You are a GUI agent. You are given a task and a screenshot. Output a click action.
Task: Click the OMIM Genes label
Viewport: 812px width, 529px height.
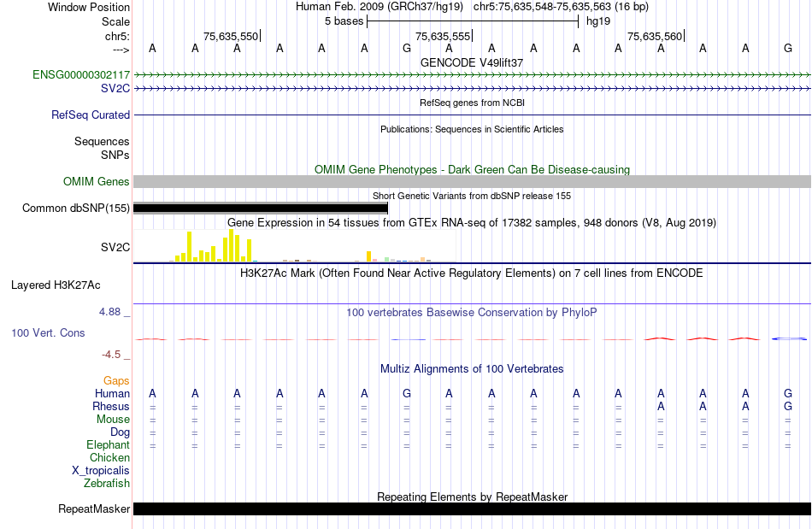[x=96, y=182]
